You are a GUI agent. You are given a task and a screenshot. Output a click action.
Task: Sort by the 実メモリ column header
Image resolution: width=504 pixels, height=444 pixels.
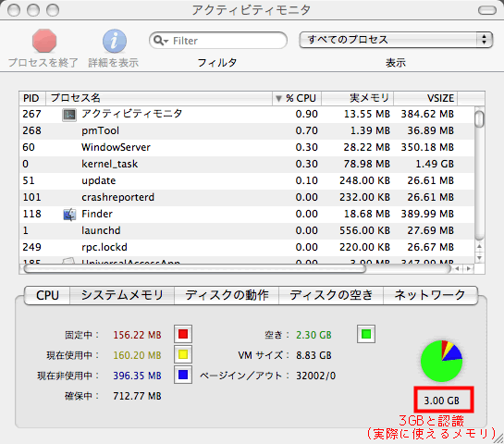point(358,98)
